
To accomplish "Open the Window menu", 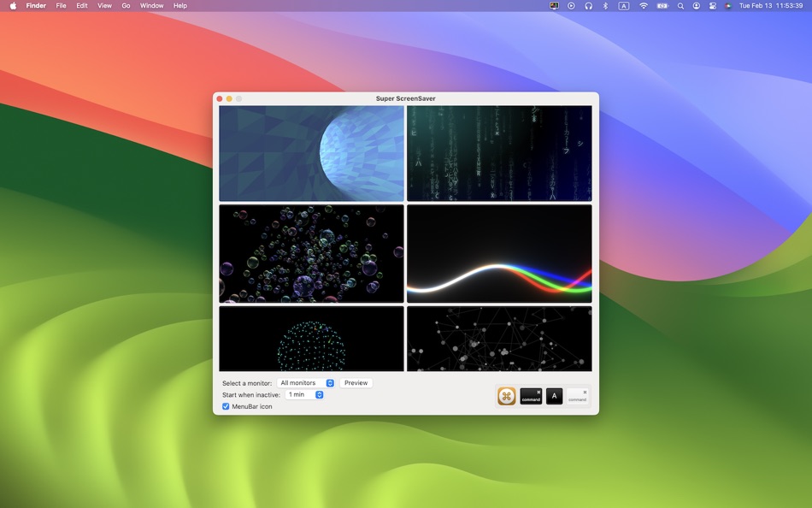I will click(152, 6).
